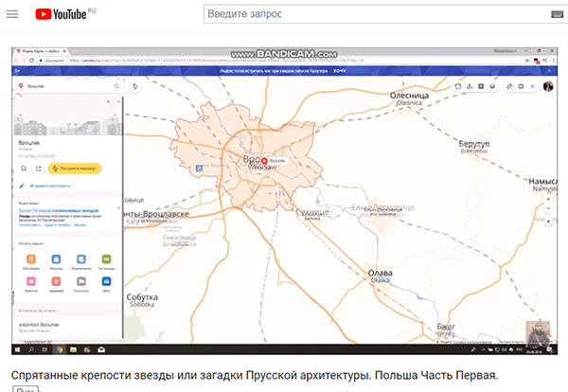Go to the YouTube home logo

click(x=61, y=14)
